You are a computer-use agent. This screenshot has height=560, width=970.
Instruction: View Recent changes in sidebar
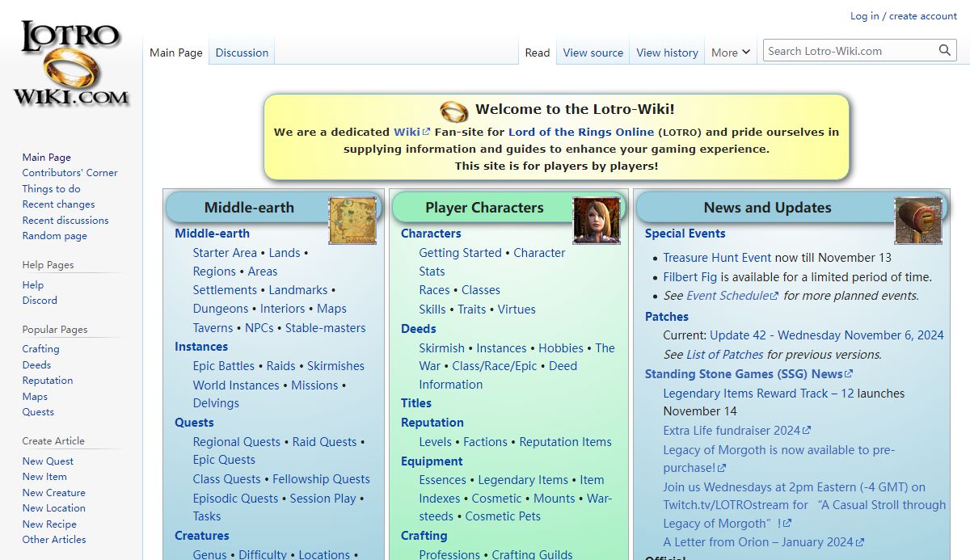pyautogui.click(x=58, y=204)
